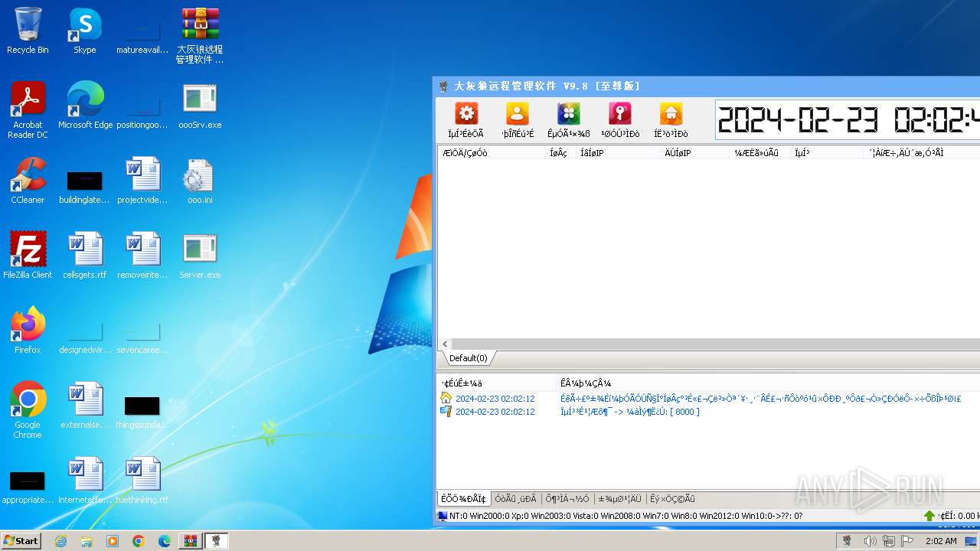Click the first column header 'ÆïÖÄ/ÇøÓò'
This screenshot has width=980, height=551.
(x=491, y=153)
